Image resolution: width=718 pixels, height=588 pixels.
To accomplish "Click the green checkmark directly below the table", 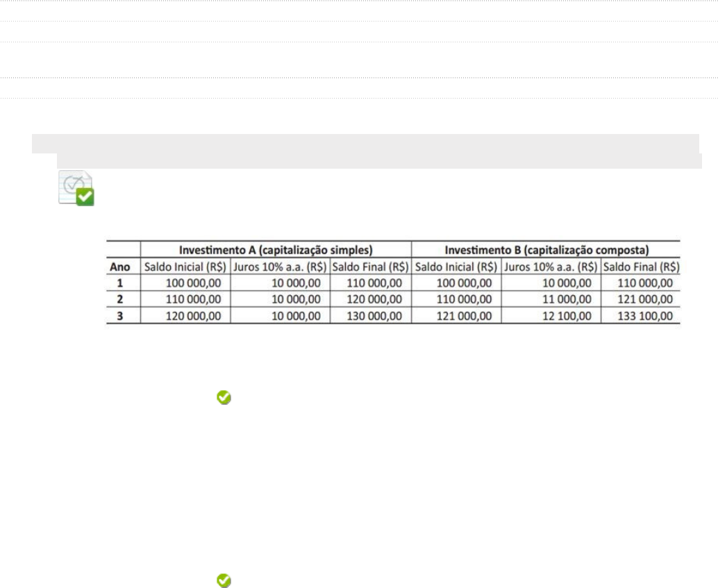I will (x=224, y=396).
